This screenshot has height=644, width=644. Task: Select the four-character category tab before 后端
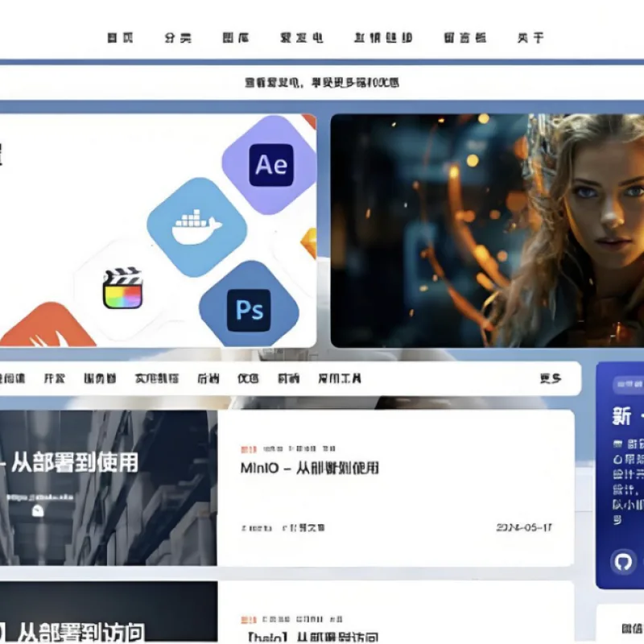click(157, 378)
